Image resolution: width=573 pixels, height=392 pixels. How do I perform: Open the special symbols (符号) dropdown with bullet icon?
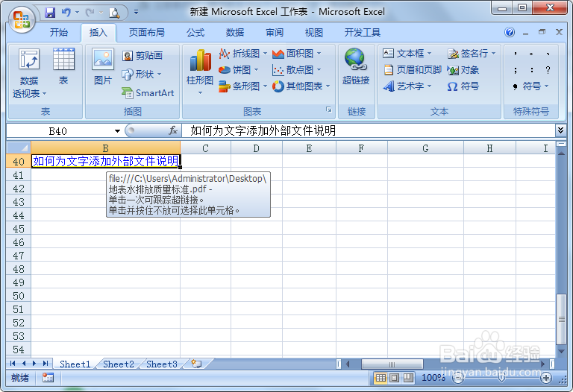click(x=531, y=86)
